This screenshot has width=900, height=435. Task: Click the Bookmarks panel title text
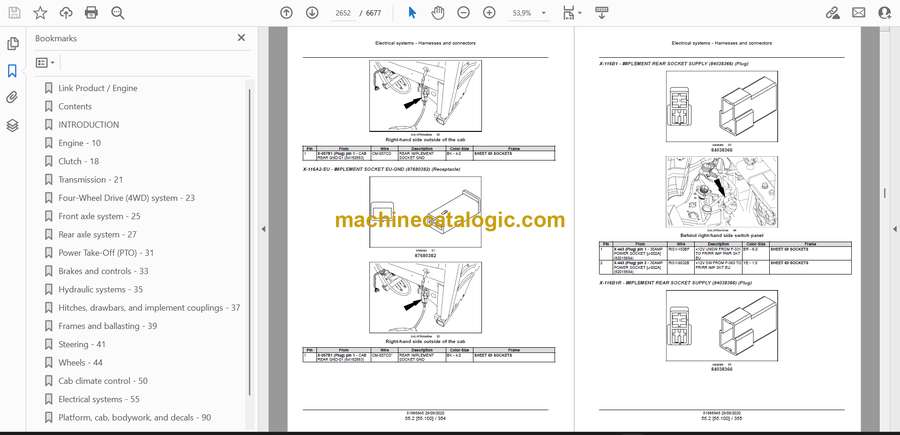[x=56, y=38]
